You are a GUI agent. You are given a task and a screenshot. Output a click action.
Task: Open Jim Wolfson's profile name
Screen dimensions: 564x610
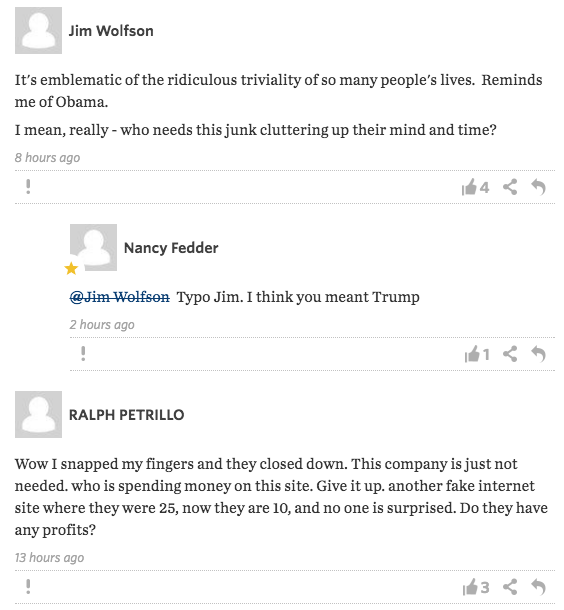click(x=111, y=31)
